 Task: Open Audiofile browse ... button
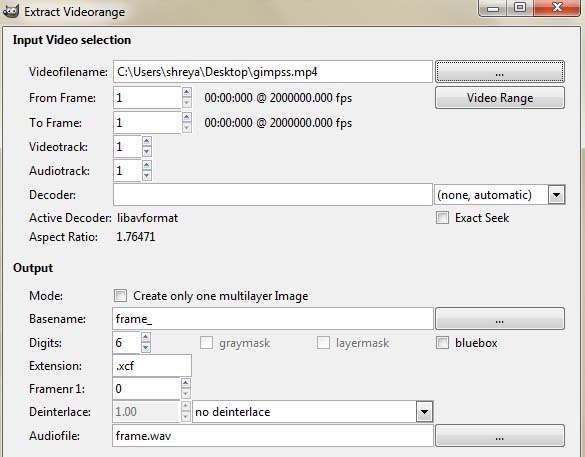[x=500, y=435]
